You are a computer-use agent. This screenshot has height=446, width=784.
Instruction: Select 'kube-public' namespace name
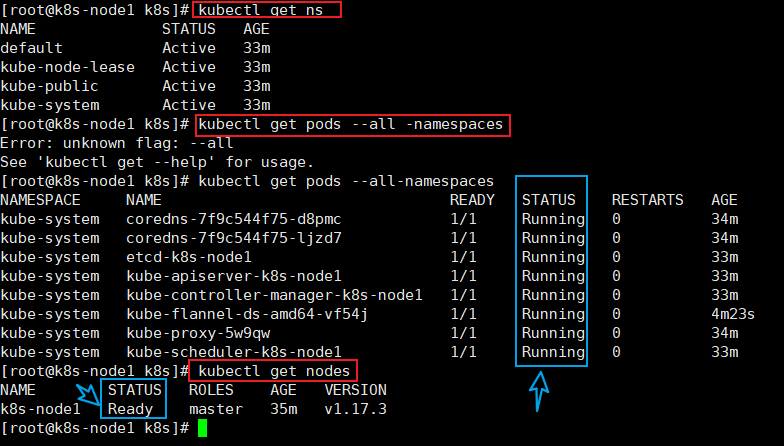coord(50,86)
